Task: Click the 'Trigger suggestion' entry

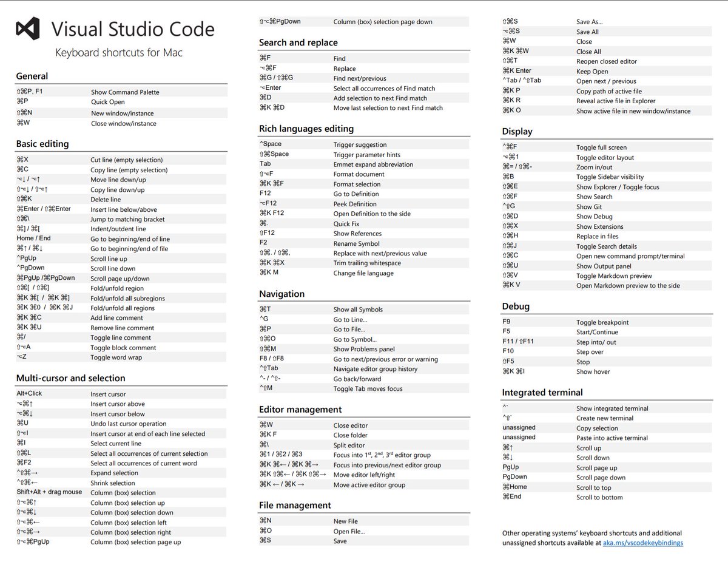Action: (360, 144)
